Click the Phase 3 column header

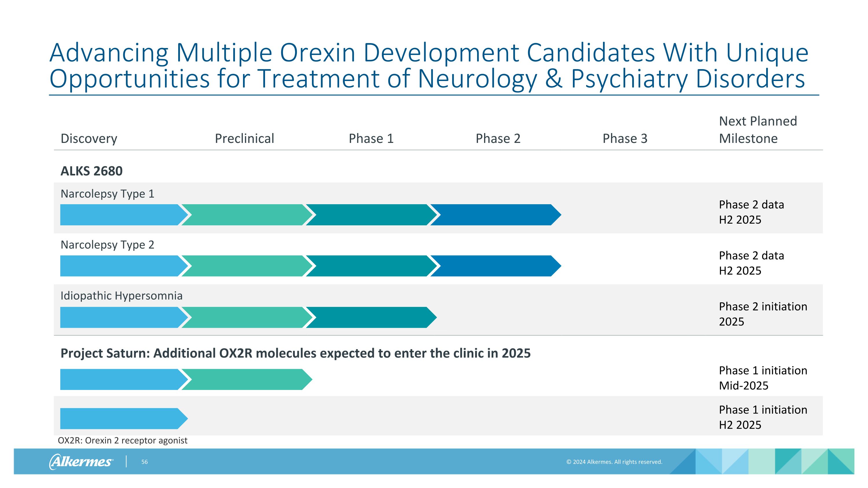point(625,139)
